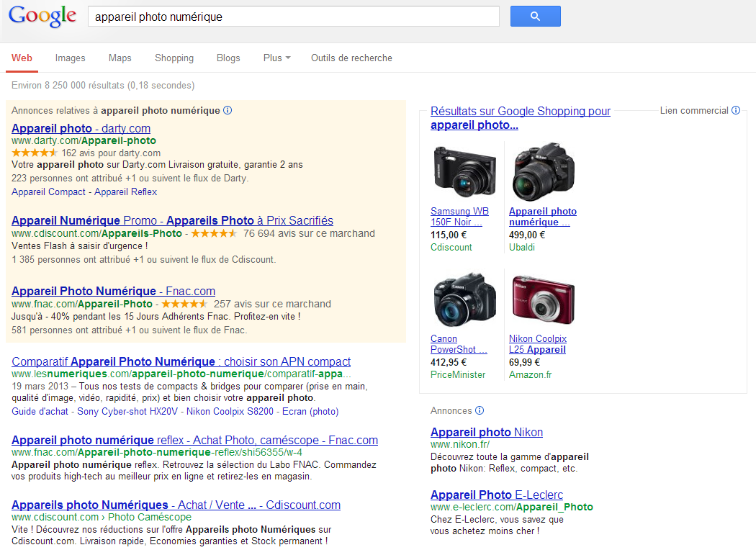756x550 pixels.
Task: Open 'Samsung WB 150F Noir' product link
Action: (459, 217)
